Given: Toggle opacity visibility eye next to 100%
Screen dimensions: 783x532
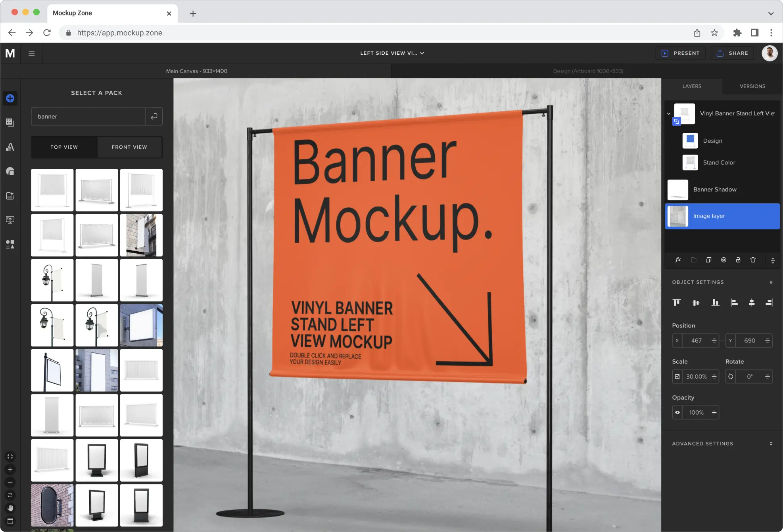Looking at the screenshot, I should point(677,412).
